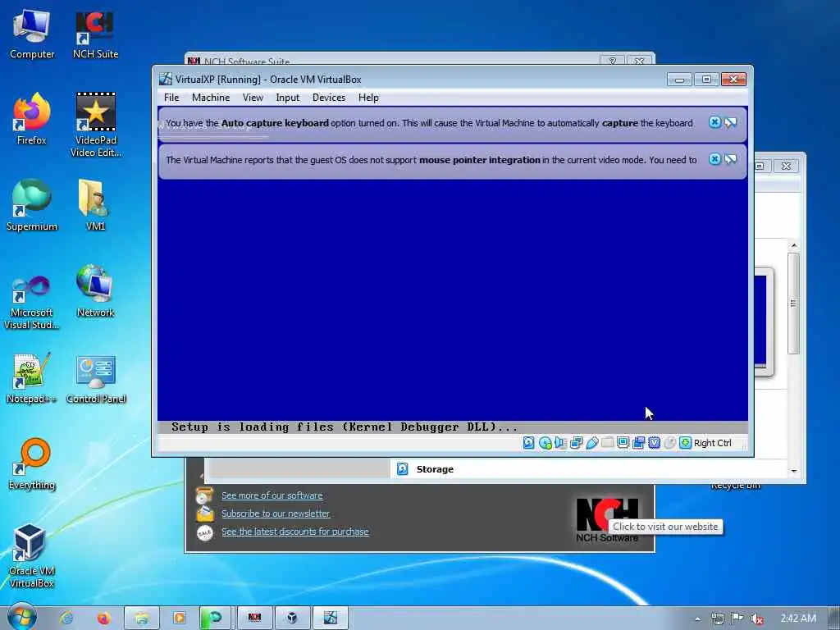Select the VM1 folder on desktop
Image resolution: width=840 pixels, height=630 pixels.
[95, 205]
